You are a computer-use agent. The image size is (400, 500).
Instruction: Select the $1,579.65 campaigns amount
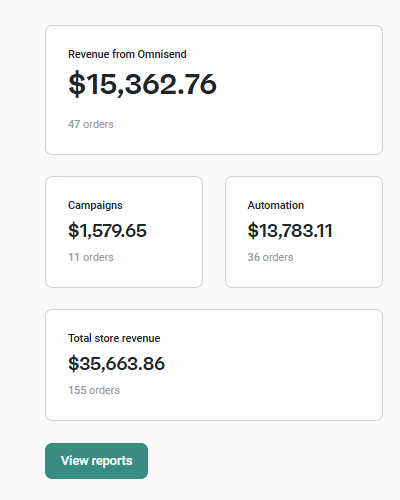107,231
